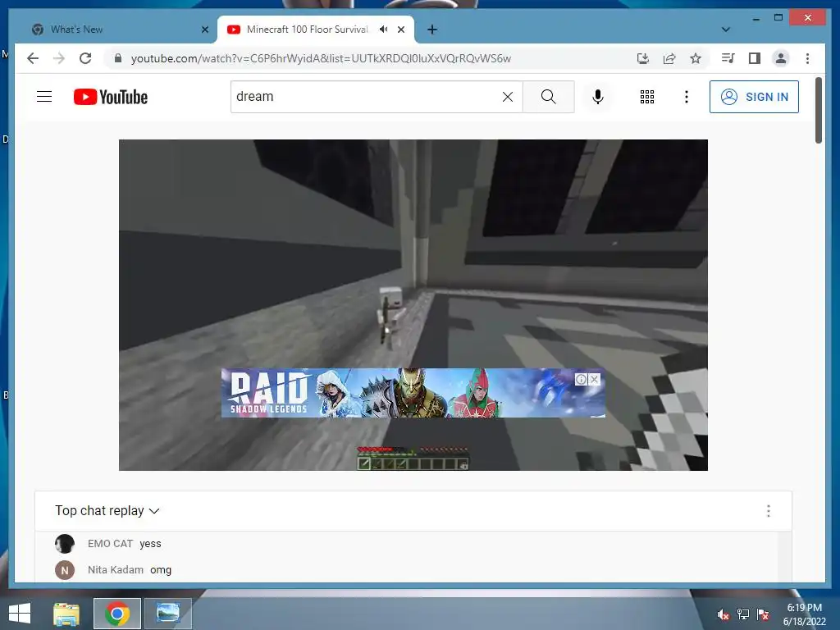The image size is (840, 630).
Task: Open YouTube hamburger guide menu
Action: tap(44, 97)
